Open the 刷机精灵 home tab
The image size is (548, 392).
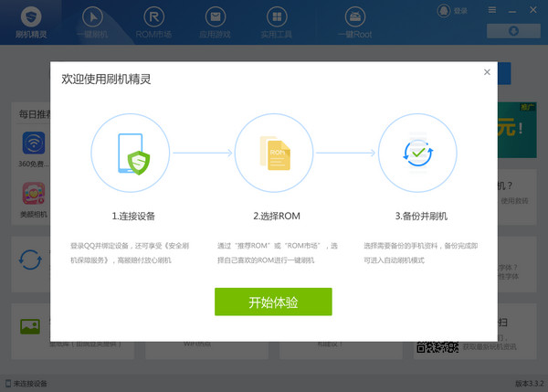pos(31,23)
